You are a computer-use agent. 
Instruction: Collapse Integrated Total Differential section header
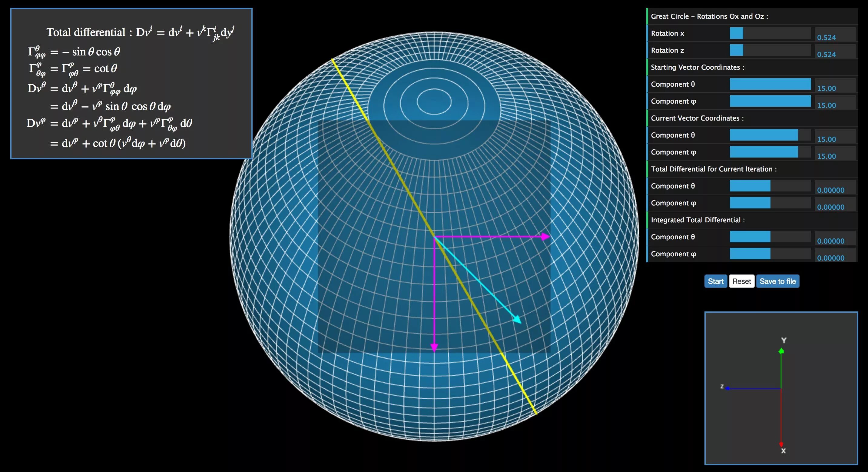click(697, 220)
